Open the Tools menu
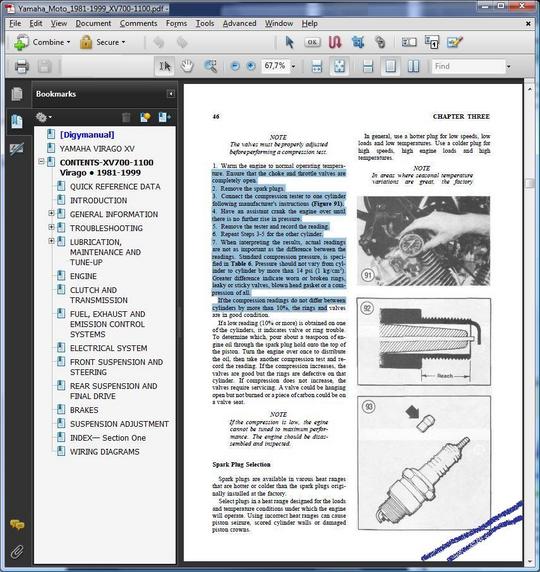This screenshot has width=540, height=572. coord(205,24)
